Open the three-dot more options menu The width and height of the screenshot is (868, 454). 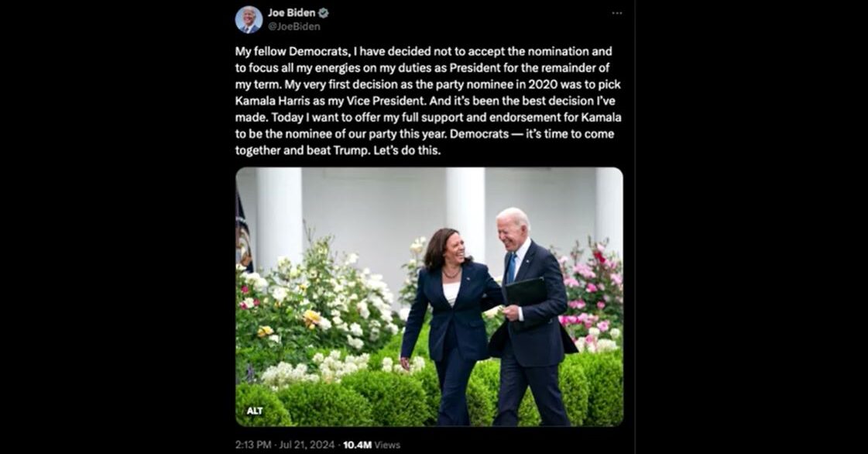pos(616,13)
